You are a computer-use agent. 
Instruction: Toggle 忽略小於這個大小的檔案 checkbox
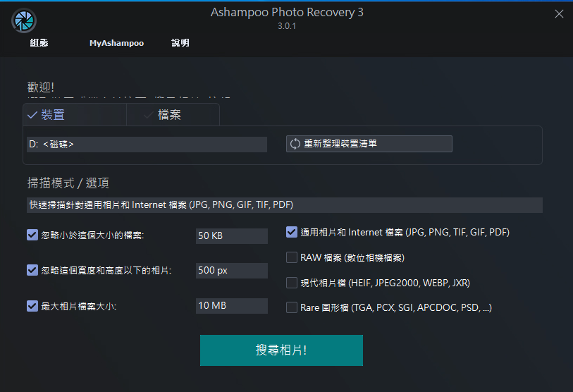[x=32, y=235]
